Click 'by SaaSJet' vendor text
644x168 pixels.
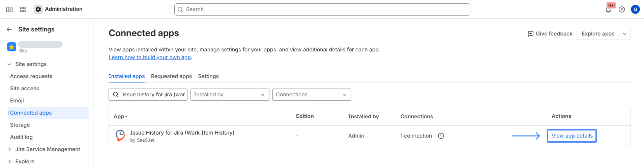(142, 140)
